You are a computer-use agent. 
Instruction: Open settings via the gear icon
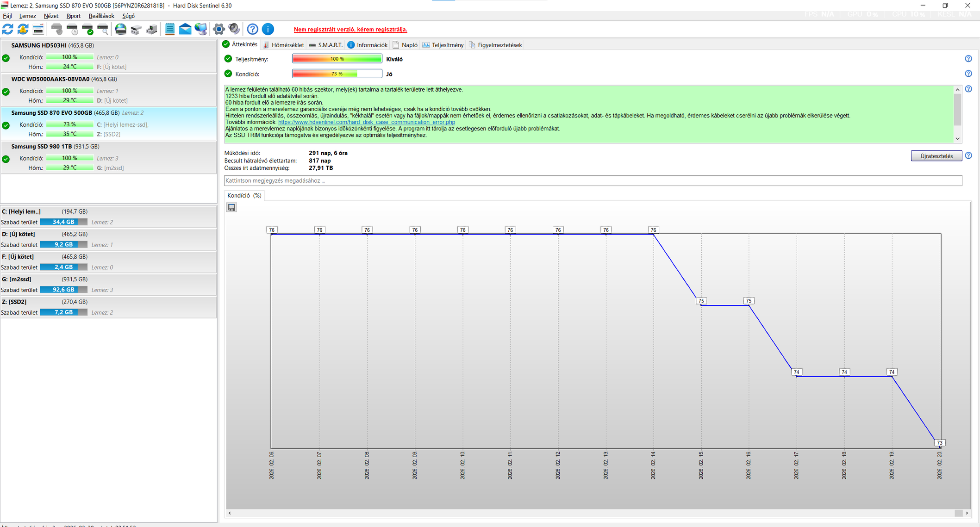218,29
